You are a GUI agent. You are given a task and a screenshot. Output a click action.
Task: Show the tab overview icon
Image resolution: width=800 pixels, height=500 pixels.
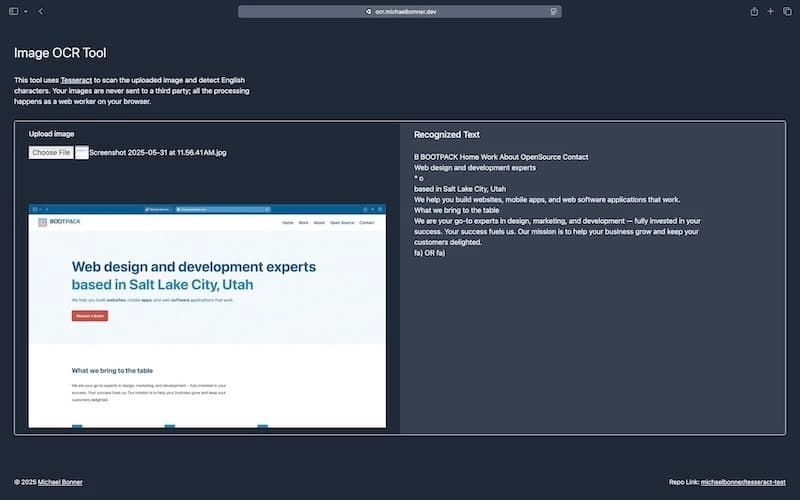787,11
